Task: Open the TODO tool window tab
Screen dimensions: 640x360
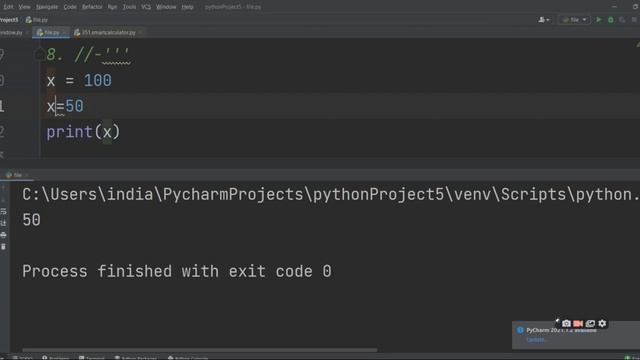Action: tap(22, 358)
